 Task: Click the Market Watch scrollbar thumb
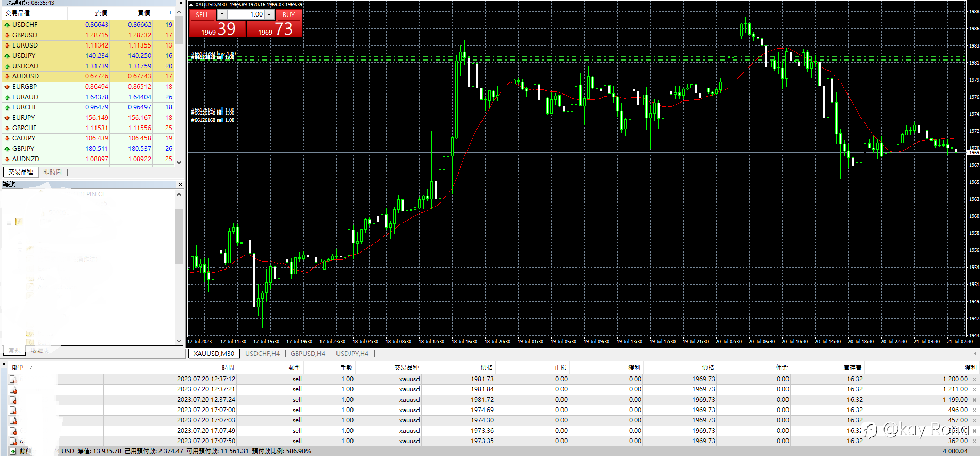(179, 30)
